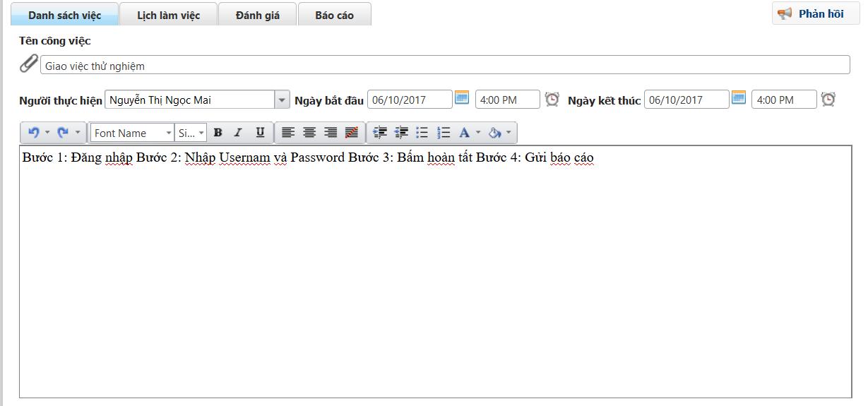Click the start time 4:00 PM field
868x406 pixels.
[508, 100]
